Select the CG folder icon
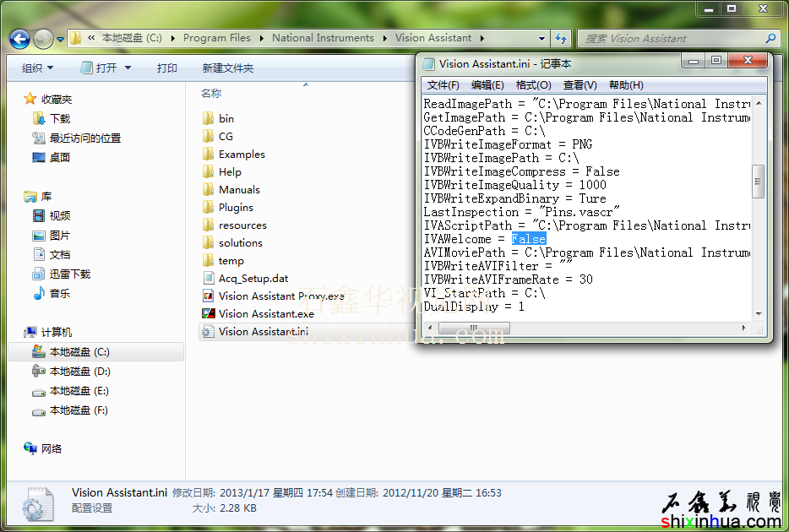The image size is (789, 532). tap(208, 136)
